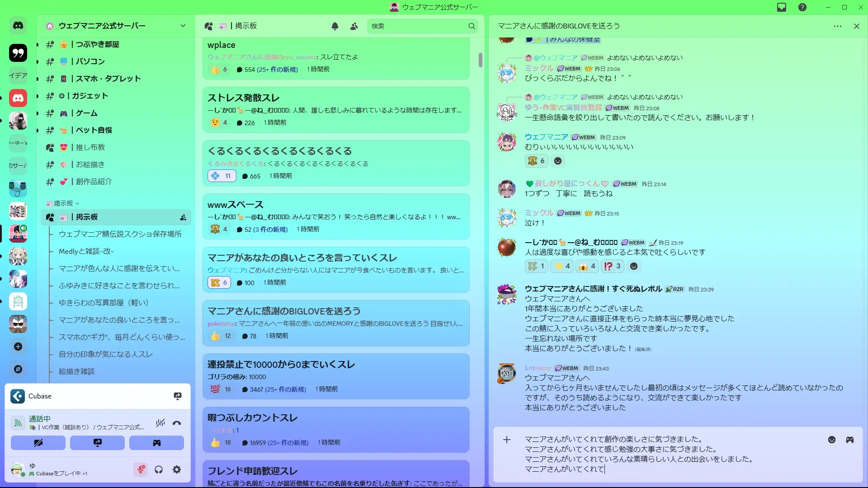
Task: Toggle noise suppression in voice panel
Action: coord(160,423)
